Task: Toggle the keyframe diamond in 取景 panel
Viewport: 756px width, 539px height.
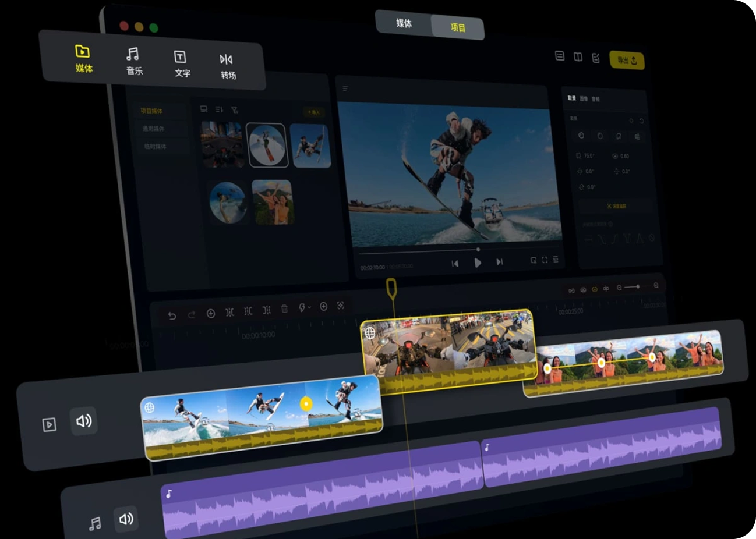Action: (x=631, y=120)
